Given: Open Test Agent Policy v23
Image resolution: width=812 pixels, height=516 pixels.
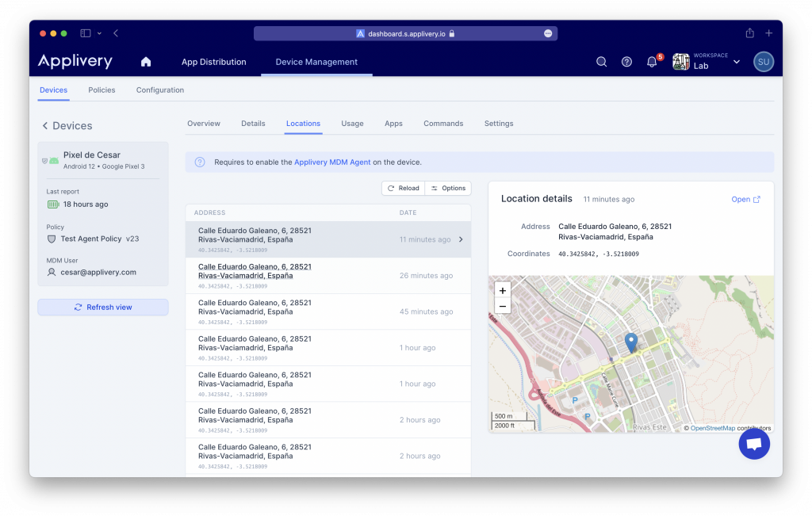Looking at the screenshot, I should [x=100, y=239].
